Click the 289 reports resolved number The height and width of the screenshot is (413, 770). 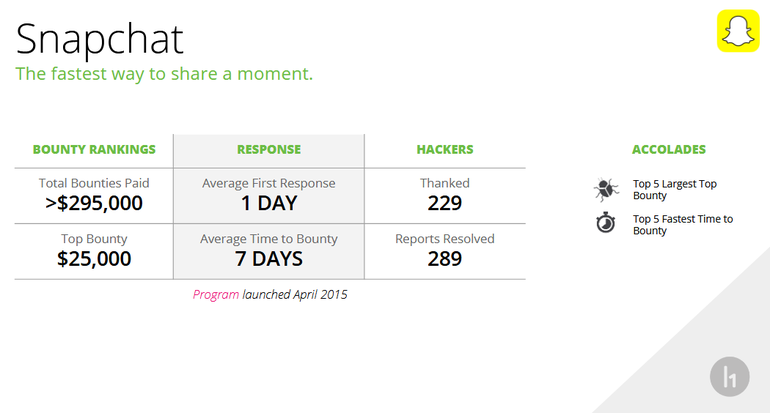(x=445, y=259)
